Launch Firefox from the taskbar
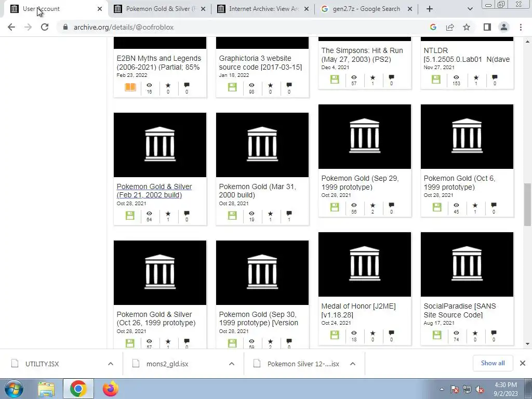This screenshot has width=532, height=399. tap(110, 389)
